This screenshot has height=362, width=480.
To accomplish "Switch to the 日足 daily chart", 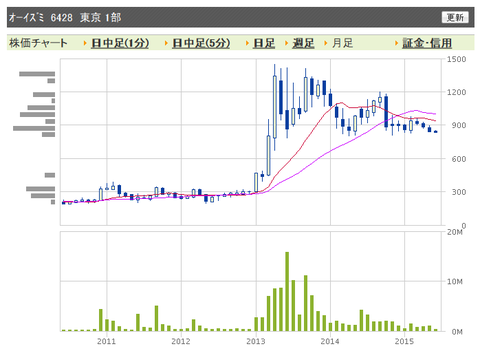I will click(x=264, y=43).
